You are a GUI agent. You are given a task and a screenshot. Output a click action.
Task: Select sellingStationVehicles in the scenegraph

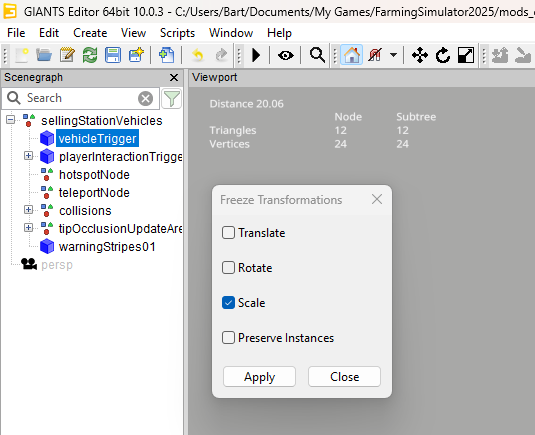[x=102, y=121]
